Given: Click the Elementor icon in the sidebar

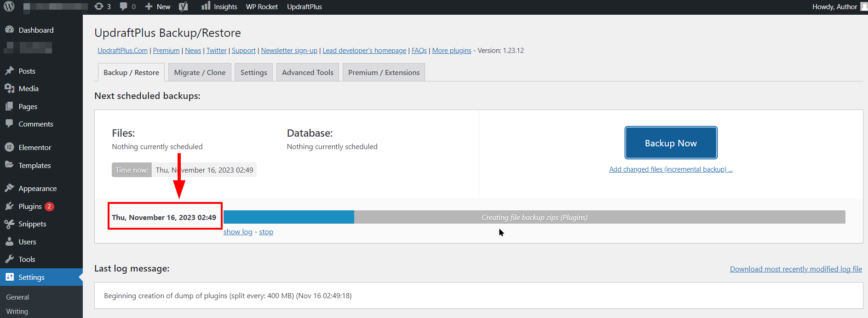Looking at the screenshot, I should point(9,147).
